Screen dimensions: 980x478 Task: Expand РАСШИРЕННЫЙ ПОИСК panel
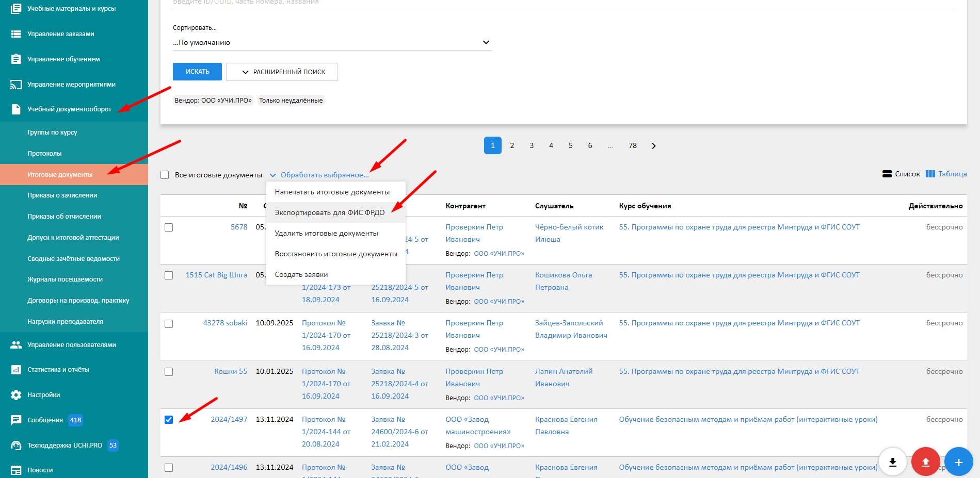point(282,72)
